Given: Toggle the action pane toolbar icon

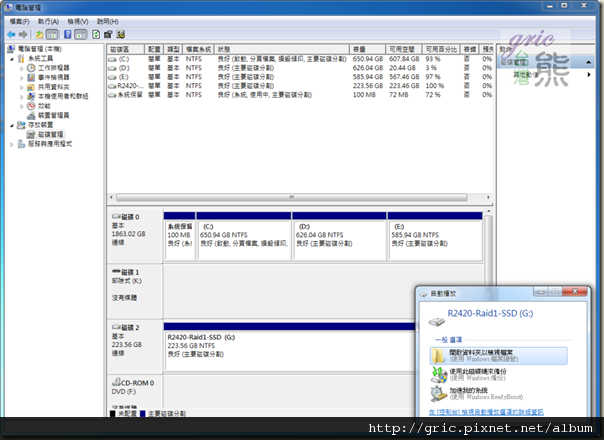Looking at the screenshot, I should [x=80, y=35].
